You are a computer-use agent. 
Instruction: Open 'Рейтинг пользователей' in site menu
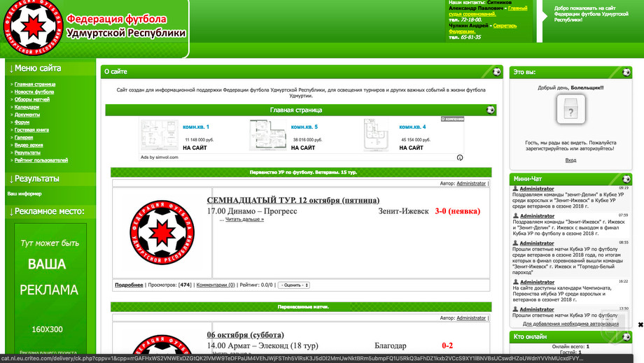[x=41, y=160]
